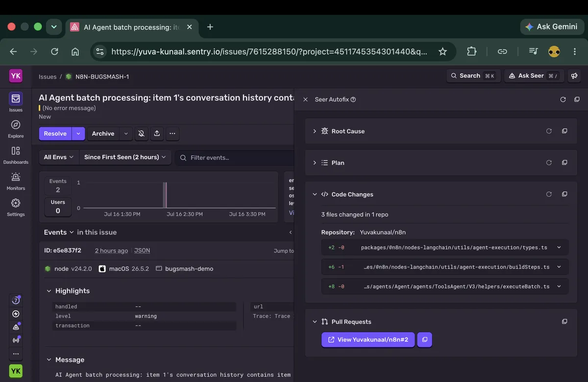Collapse the Highlights section
This screenshot has width=588, height=382.
(49, 291)
